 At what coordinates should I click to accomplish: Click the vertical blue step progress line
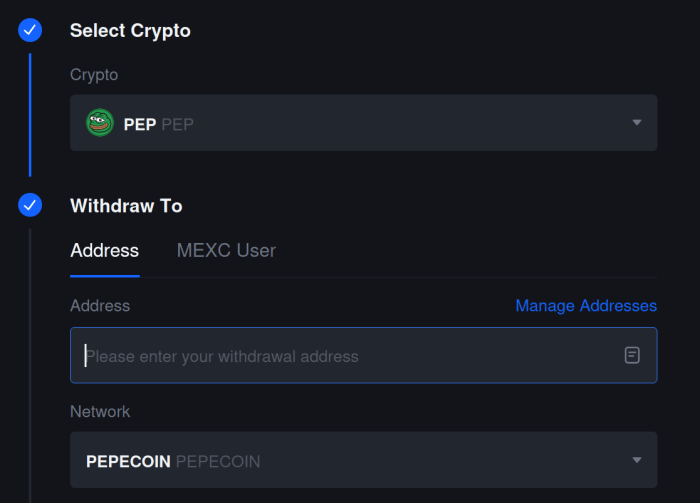[30, 115]
